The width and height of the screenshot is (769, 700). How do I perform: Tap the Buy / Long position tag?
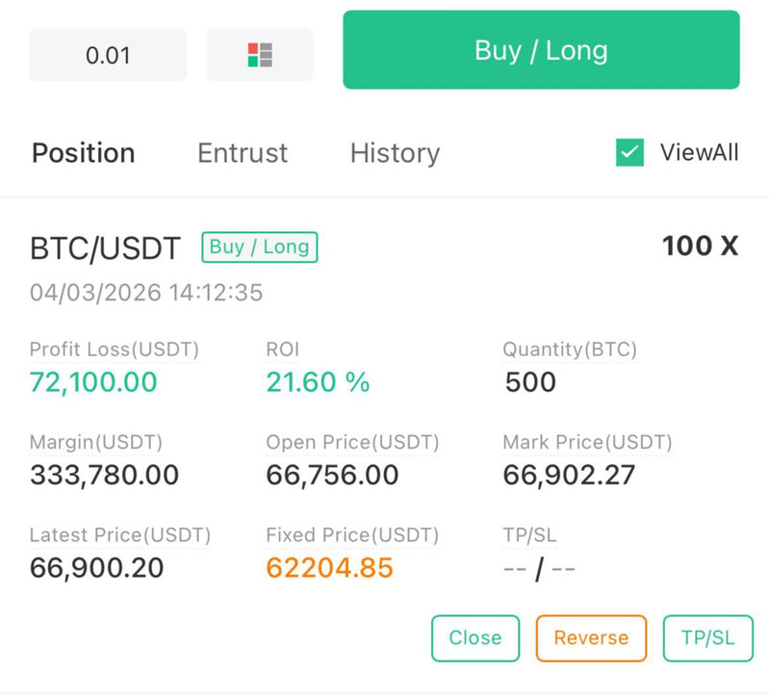coord(259,247)
